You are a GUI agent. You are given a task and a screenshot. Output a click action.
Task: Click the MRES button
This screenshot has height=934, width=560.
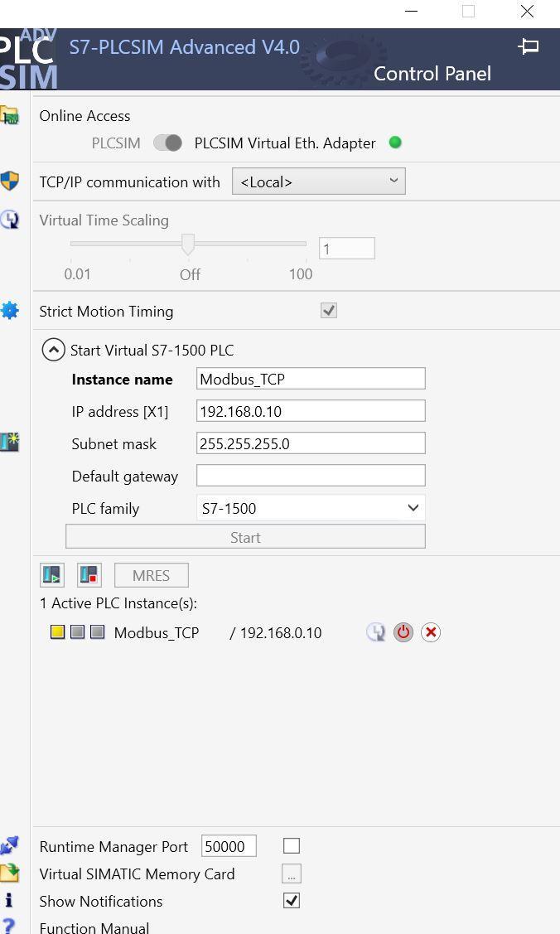151,575
